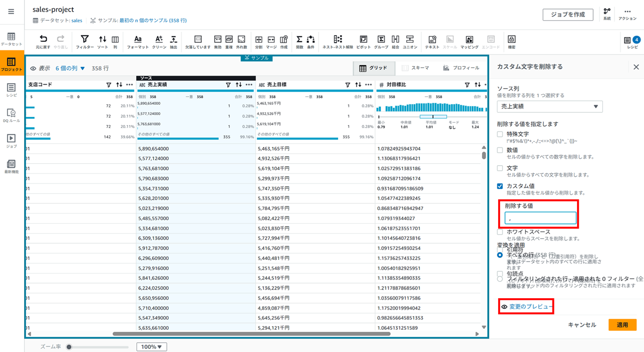Open the Sensitive data (機密) lock tool
The image size is (644, 352).
[x=512, y=42]
